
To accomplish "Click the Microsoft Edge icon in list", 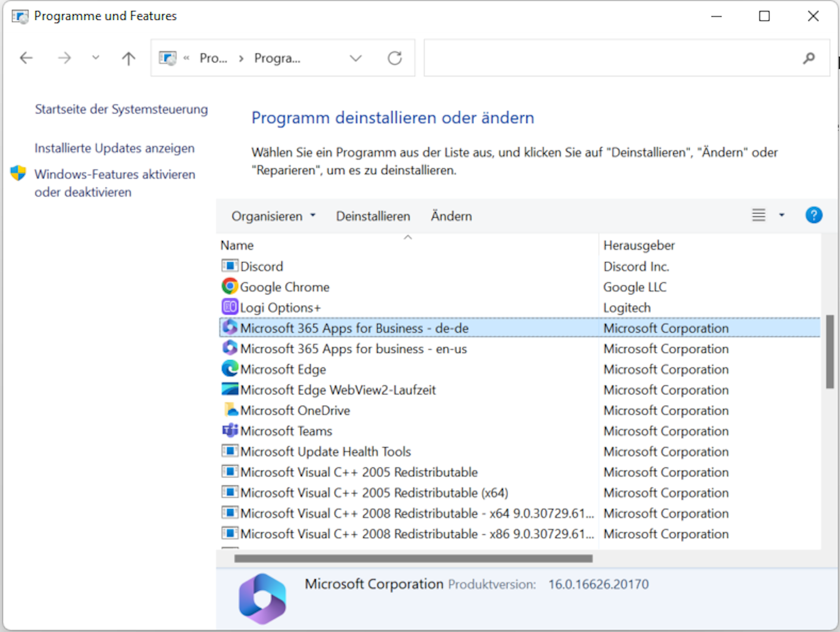I will click(x=229, y=369).
